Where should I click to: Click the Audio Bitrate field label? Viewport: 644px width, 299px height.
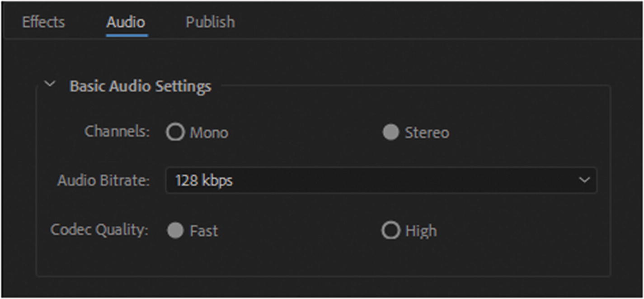[x=103, y=180]
